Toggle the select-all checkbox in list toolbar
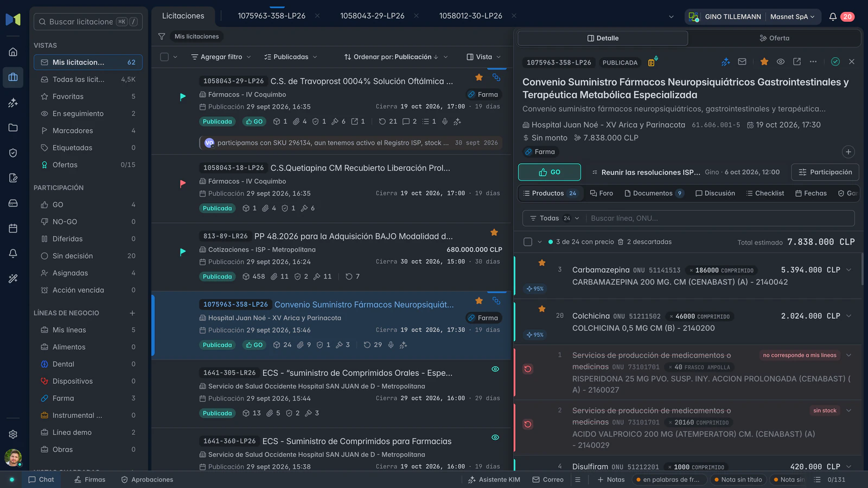Image resolution: width=868 pixels, height=488 pixels. click(164, 57)
